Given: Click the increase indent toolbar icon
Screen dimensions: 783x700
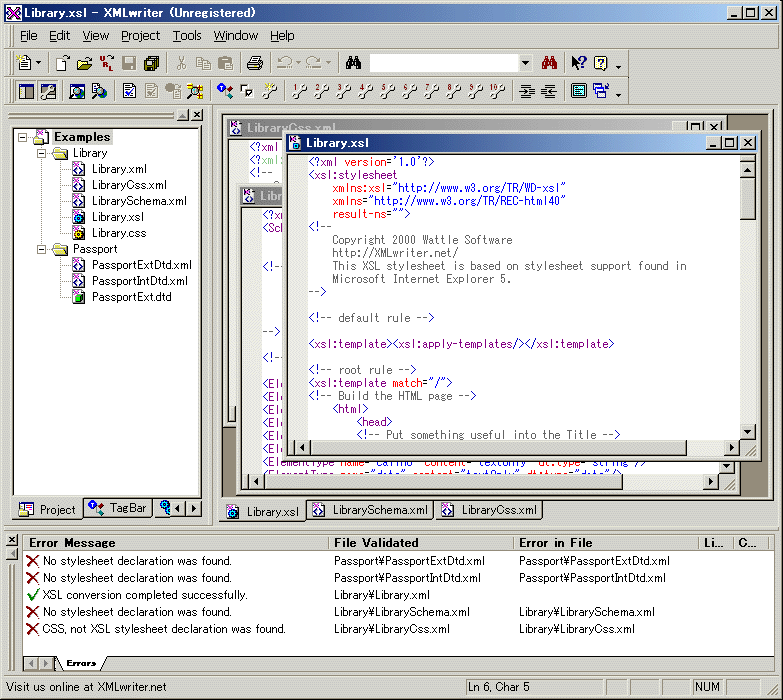Looking at the screenshot, I should [526, 91].
